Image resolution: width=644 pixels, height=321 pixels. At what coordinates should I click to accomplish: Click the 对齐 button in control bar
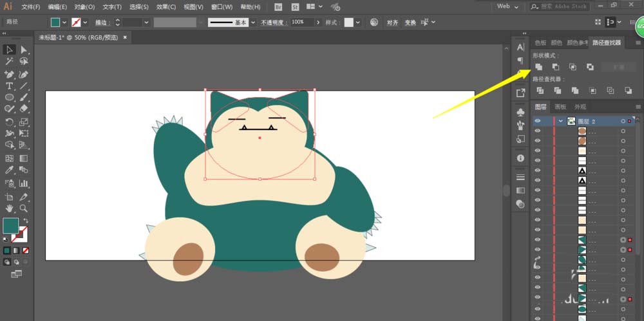(x=392, y=23)
